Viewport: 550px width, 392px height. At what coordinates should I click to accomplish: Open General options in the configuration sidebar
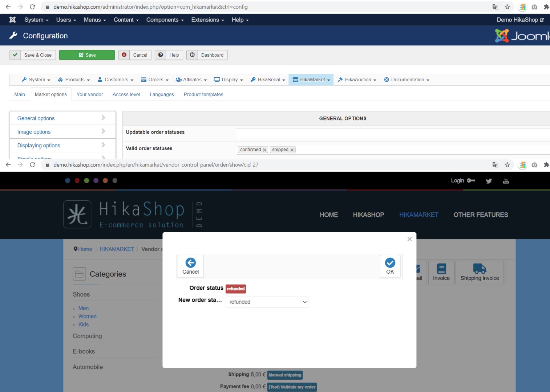click(62, 118)
